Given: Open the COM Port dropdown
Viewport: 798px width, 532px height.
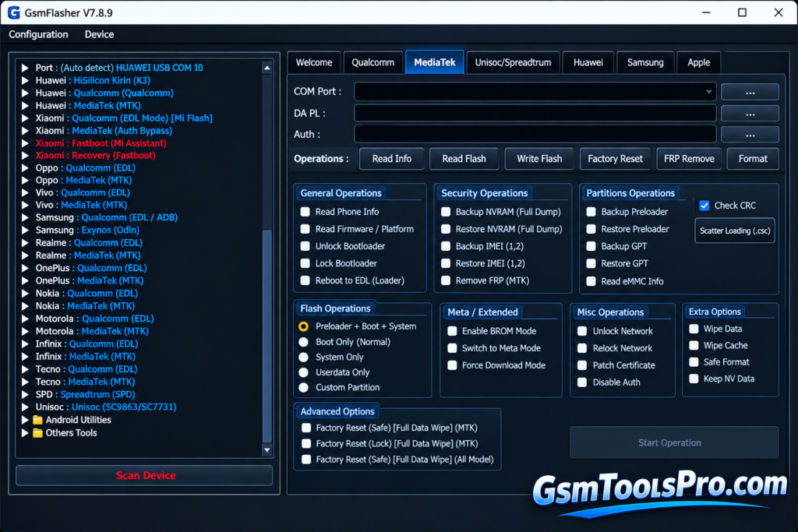Looking at the screenshot, I should pyautogui.click(x=708, y=92).
